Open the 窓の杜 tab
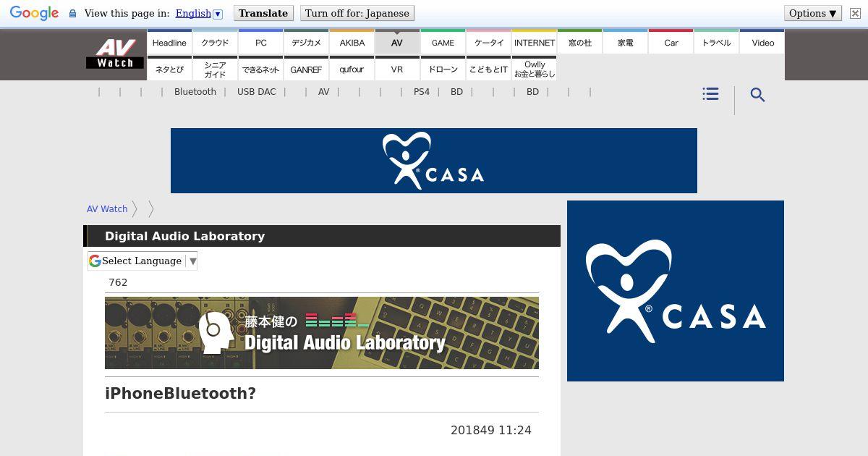Screen dimensions: 868x456 579,42
